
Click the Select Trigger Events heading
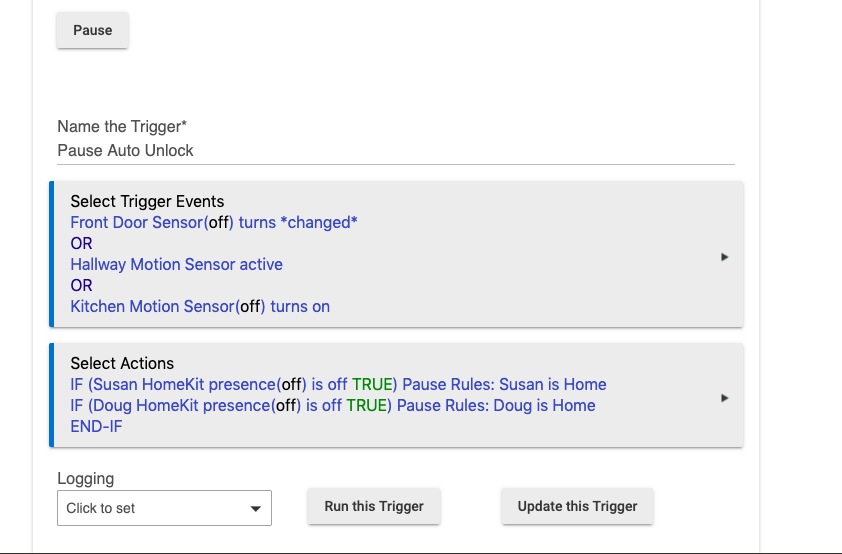(147, 201)
